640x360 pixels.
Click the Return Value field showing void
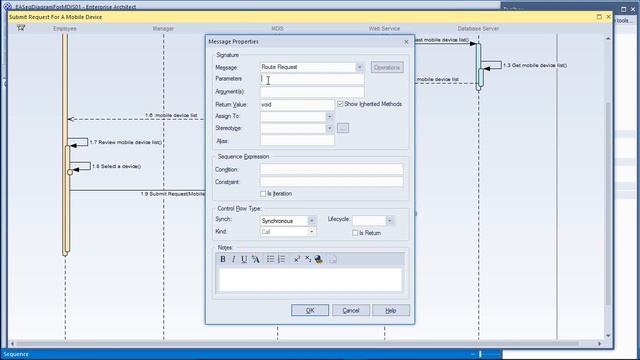(297, 104)
